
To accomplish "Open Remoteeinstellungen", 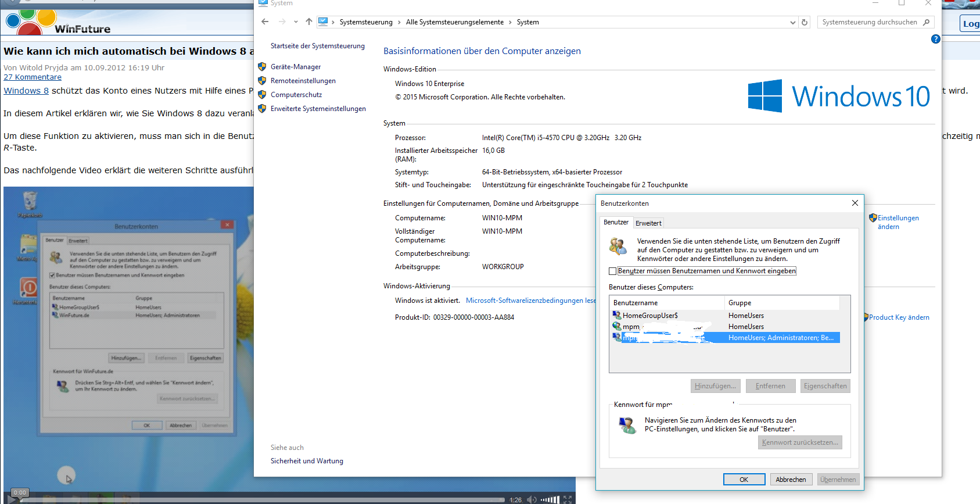I will point(303,81).
